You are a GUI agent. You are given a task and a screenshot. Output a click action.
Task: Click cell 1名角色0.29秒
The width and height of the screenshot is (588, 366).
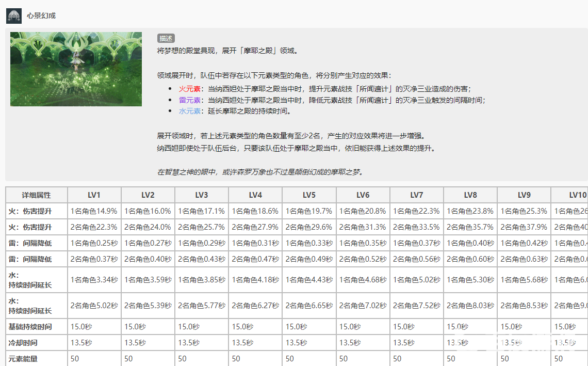(x=201, y=243)
